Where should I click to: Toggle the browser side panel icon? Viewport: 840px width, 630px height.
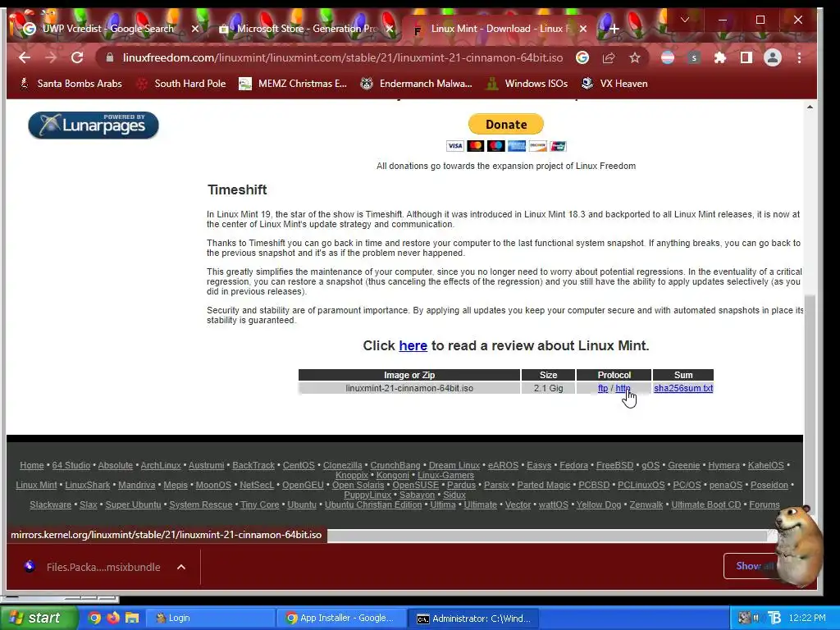(746, 58)
